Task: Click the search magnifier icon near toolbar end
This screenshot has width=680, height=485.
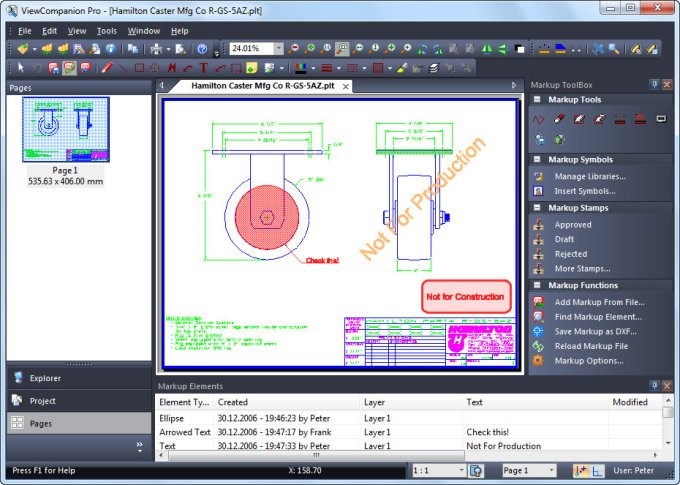Action: pyautogui.click(x=614, y=49)
